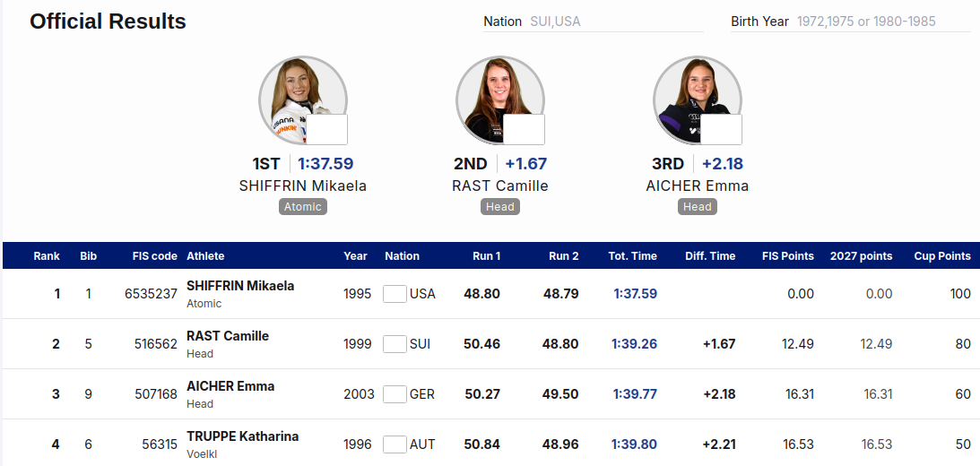Click the FIS Points column header
This screenshot has height=466, width=980.
tap(788, 256)
